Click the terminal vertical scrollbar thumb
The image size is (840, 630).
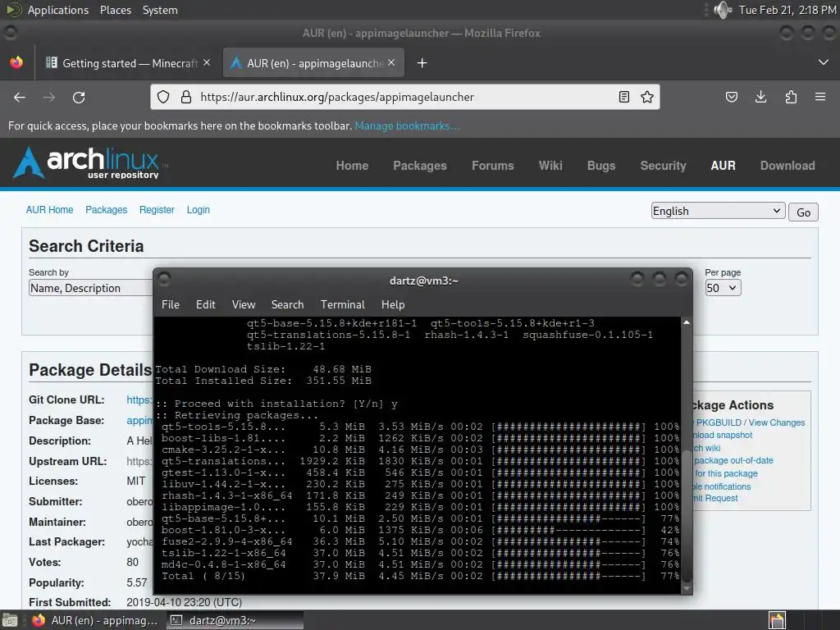[687, 517]
